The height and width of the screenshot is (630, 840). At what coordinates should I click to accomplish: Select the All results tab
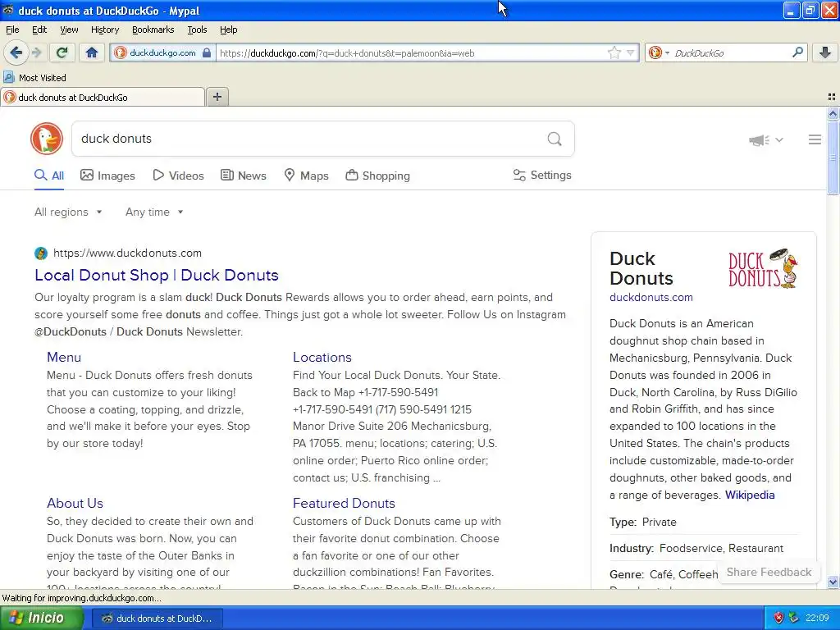click(x=49, y=176)
